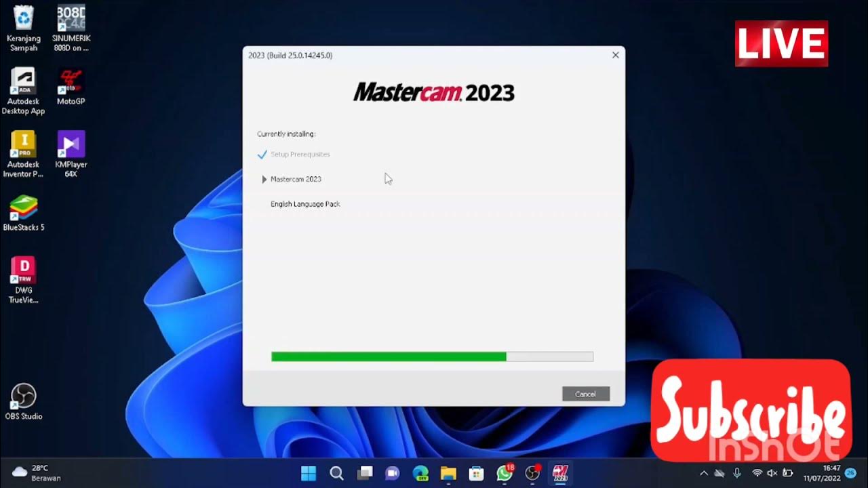The height and width of the screenshot is (488, 868).
Task: Open Task View from the taskbar
Action: [x=365, y=472]
